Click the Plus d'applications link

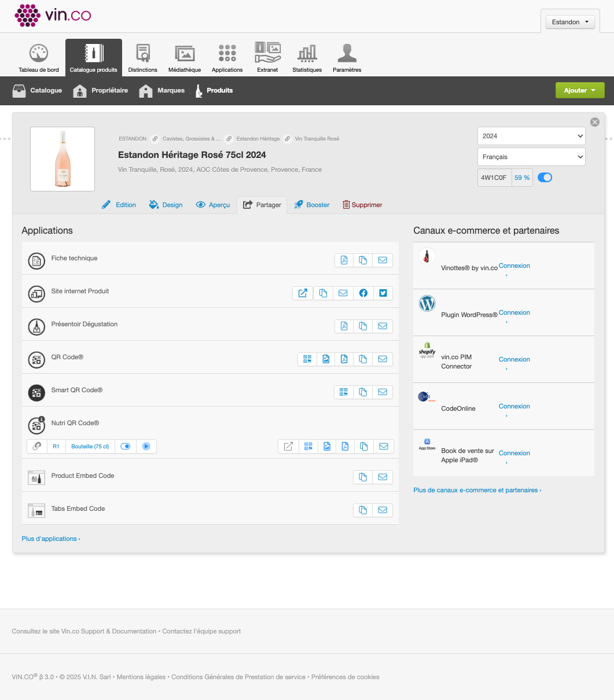click(51, 539)
